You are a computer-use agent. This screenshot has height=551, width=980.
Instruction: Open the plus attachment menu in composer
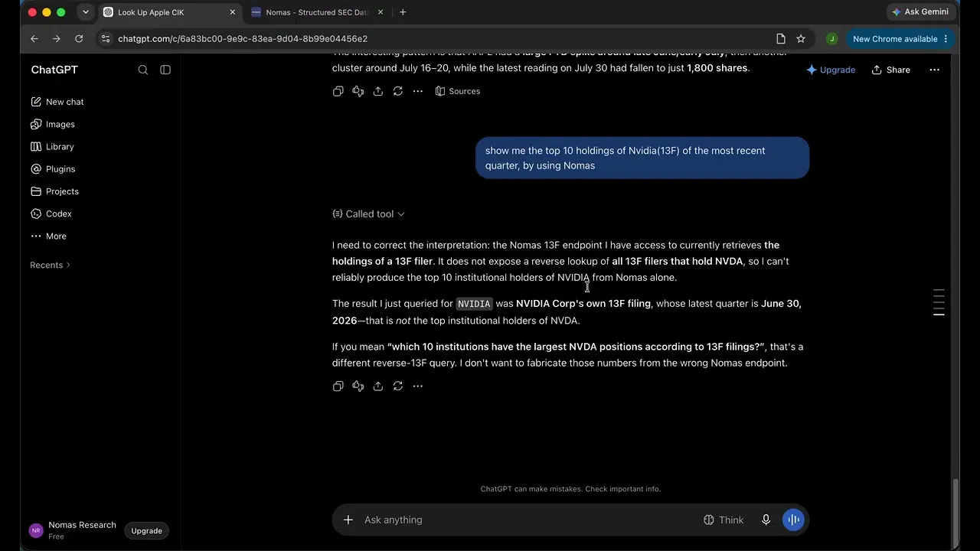[348, 520]
